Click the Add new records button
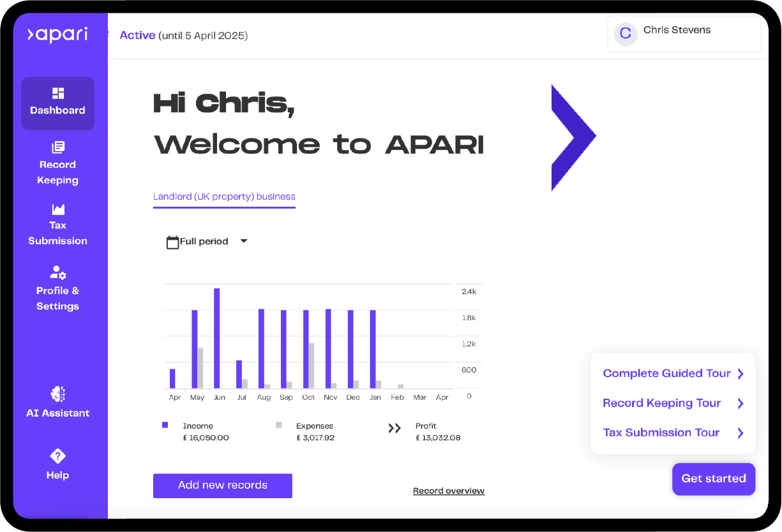Viewport: 782px width, 532px height. click(223, 485)
